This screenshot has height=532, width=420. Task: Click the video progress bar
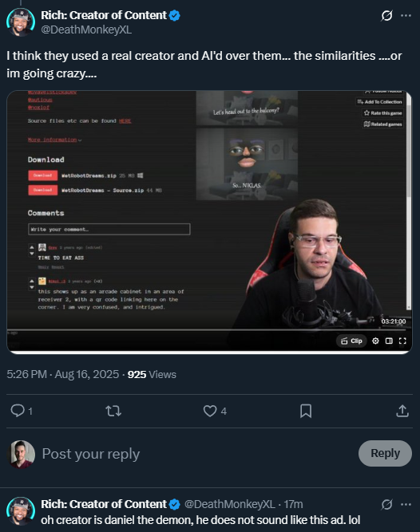coord(207,329)
